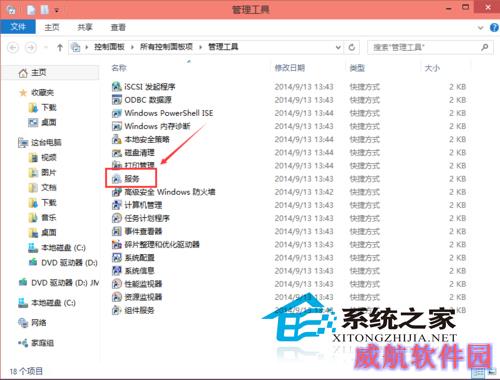Open 计算机管理 icon
The height and width of the screenshot is (380, 500).
click(x=116, y=205)
